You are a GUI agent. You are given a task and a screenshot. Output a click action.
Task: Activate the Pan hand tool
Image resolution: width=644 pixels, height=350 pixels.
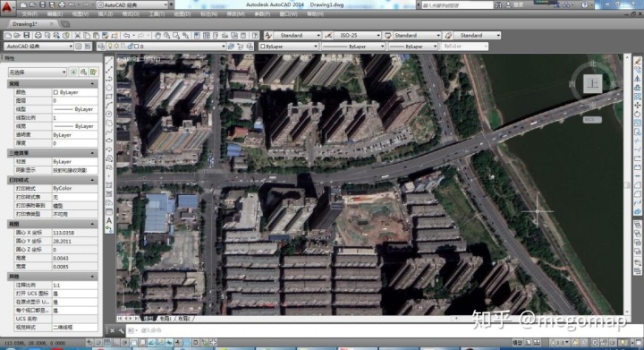click(157, 36)
